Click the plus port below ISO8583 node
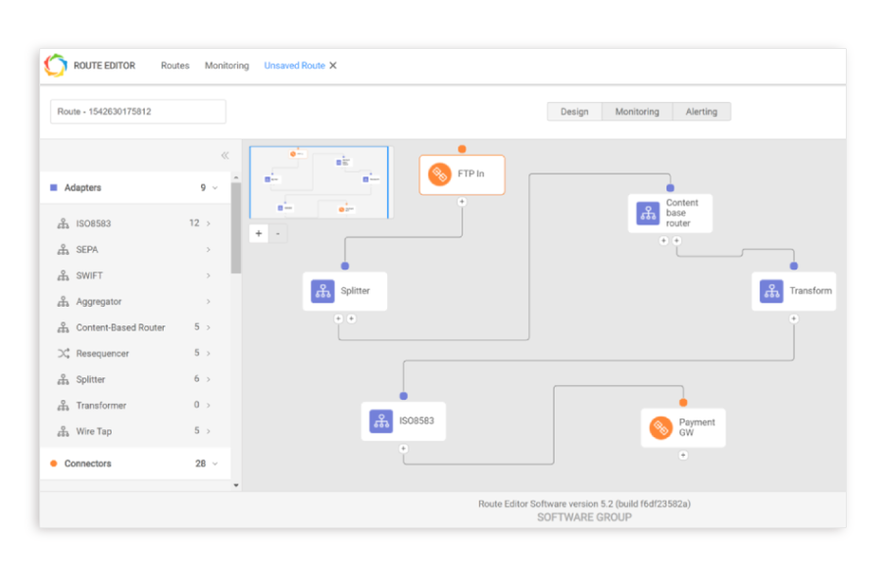Screen dimensions: 887x588 404,449
